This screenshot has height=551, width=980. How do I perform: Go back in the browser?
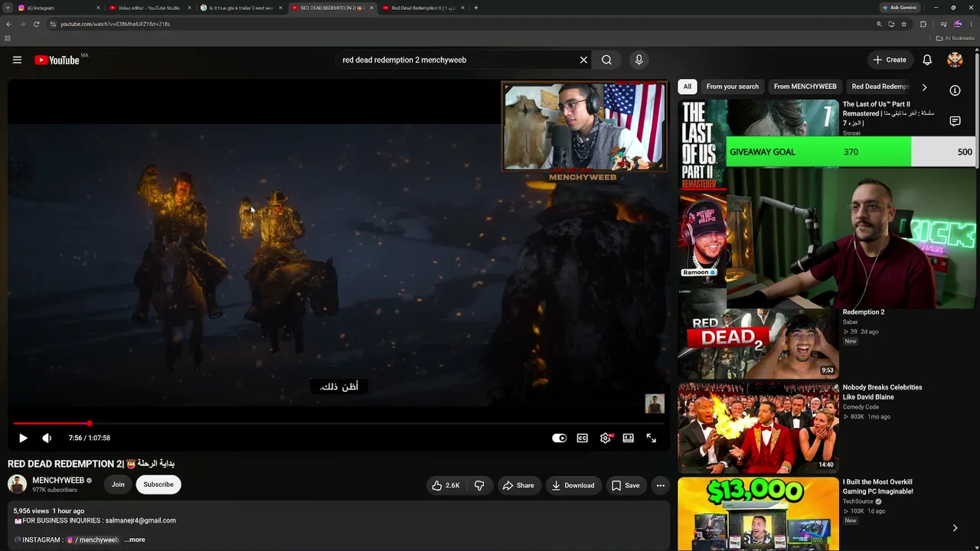8,24
